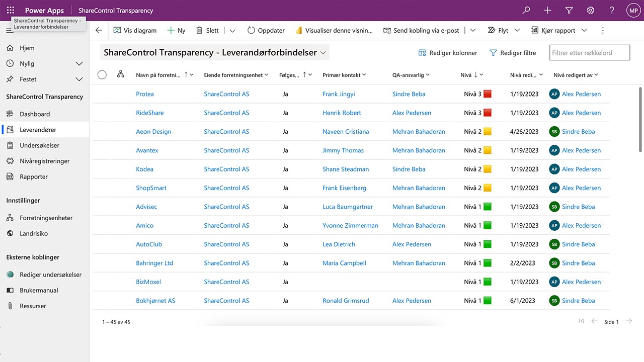
Task: Click the Power Apps title
Action: 45,10
